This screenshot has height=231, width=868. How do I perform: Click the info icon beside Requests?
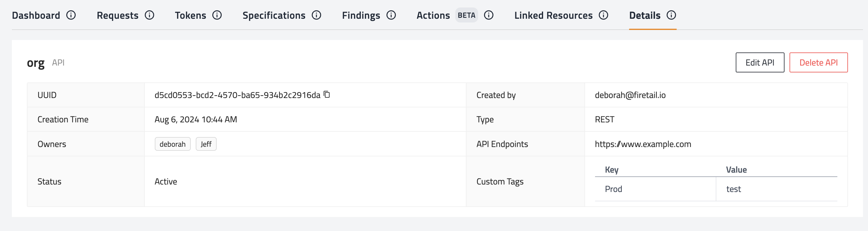149,15
